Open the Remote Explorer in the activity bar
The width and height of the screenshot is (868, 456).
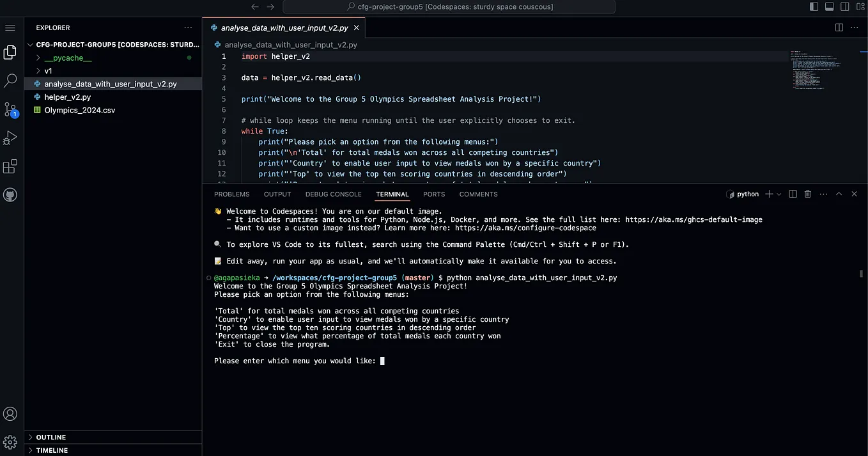coord(10,194)
